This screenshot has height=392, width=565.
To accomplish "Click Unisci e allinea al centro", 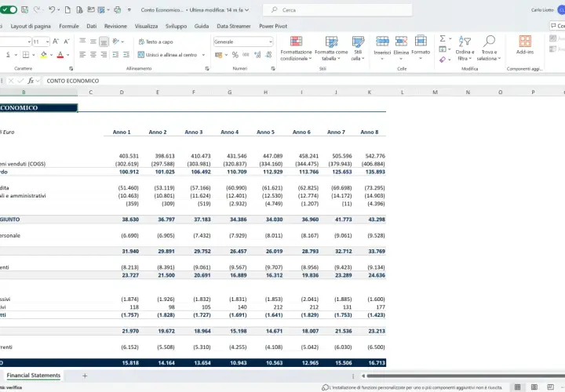I will 168,55.
